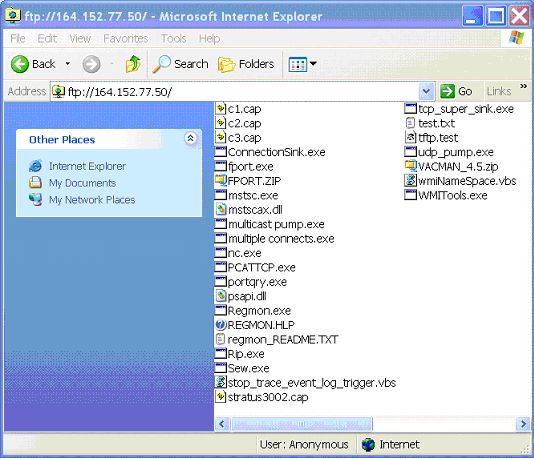Click the FPORT.ZIP archive icon
This screenshot has height=459, width=534.
click(x=221, y=180)
